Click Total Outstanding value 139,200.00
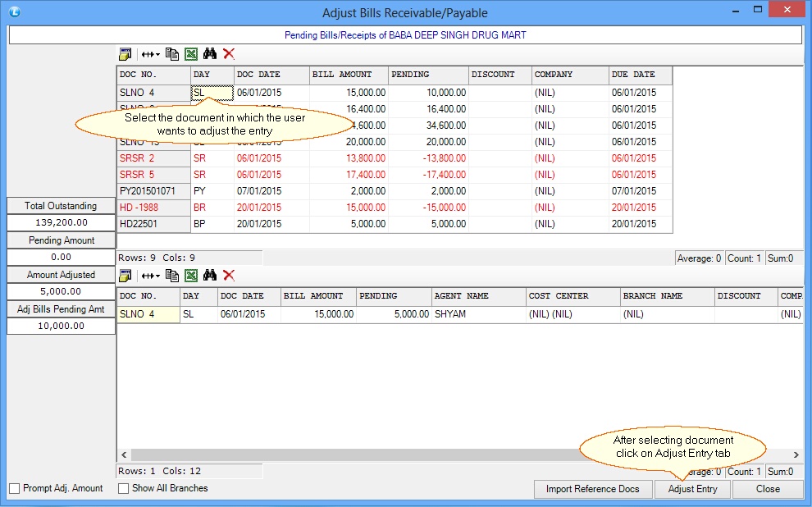 pos(62,222)
